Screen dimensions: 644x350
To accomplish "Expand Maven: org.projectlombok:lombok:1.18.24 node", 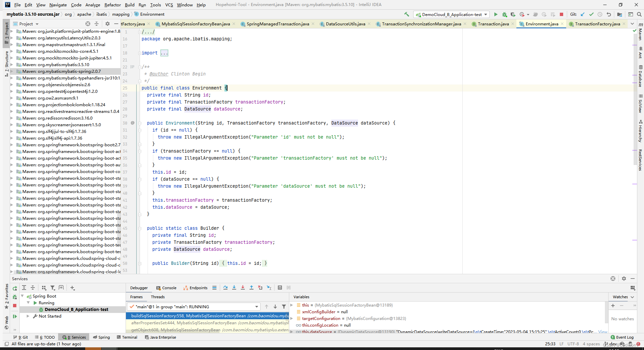I will click(x=12, y=105).
